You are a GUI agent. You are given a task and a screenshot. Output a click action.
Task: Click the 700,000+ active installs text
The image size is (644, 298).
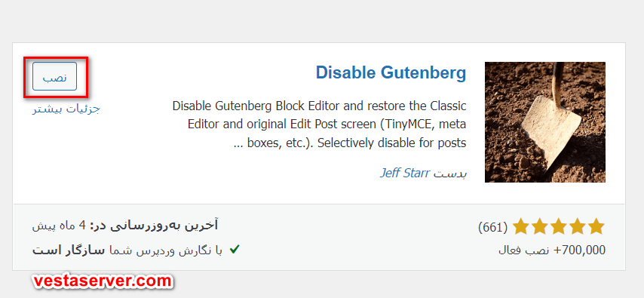pyautogui.click(x=552, y=250)
